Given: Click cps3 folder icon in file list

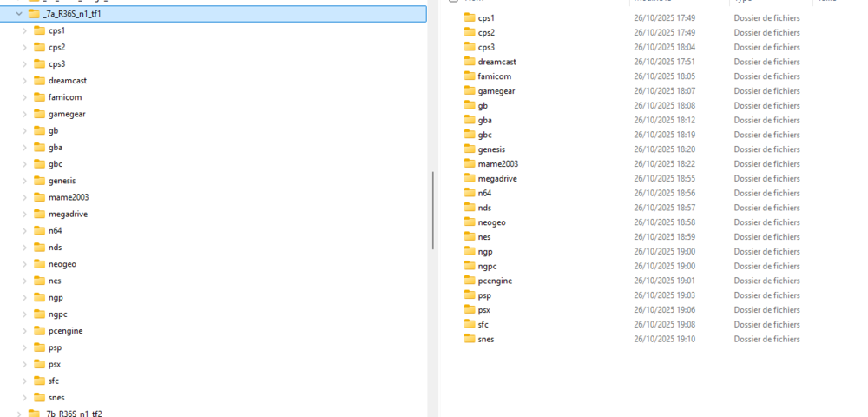Looking at the screenshot, I should point(470,47).
